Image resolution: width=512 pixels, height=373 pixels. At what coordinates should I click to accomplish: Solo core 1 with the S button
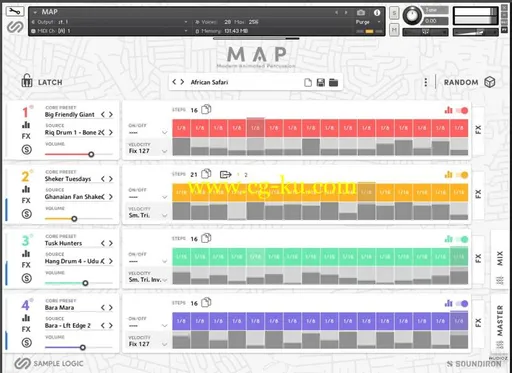point(27,150)
